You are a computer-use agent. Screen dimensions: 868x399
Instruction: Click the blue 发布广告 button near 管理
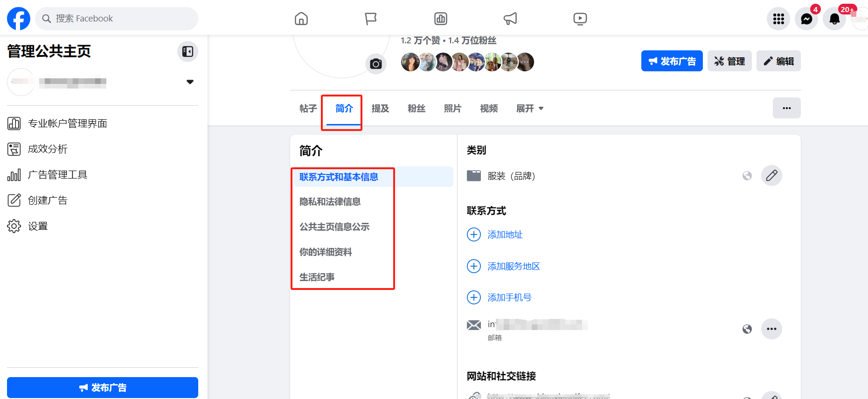click(x=672, y=61)
